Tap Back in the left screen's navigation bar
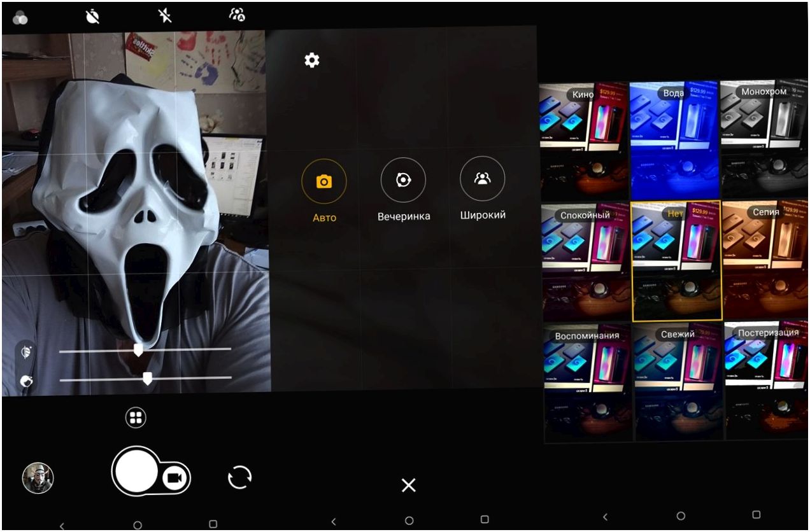This screenshot has height=532, width=810. pos(62,526)
